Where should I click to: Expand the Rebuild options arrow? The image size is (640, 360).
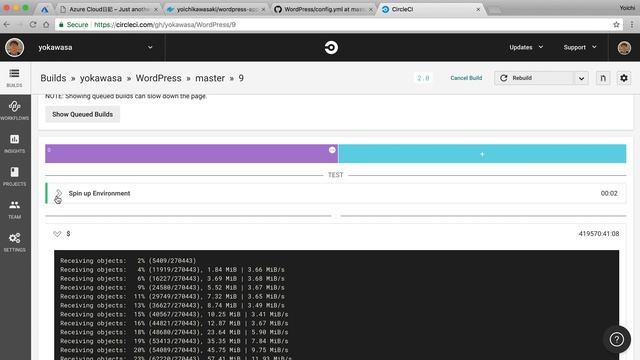(x=581, y=78)
